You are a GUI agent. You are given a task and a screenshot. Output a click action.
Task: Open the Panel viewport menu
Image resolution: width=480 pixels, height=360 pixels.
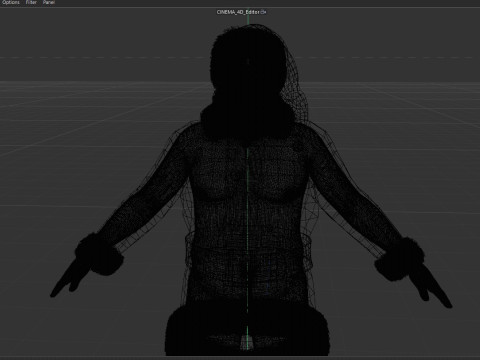pyautogui.click(x=49, y=2)
